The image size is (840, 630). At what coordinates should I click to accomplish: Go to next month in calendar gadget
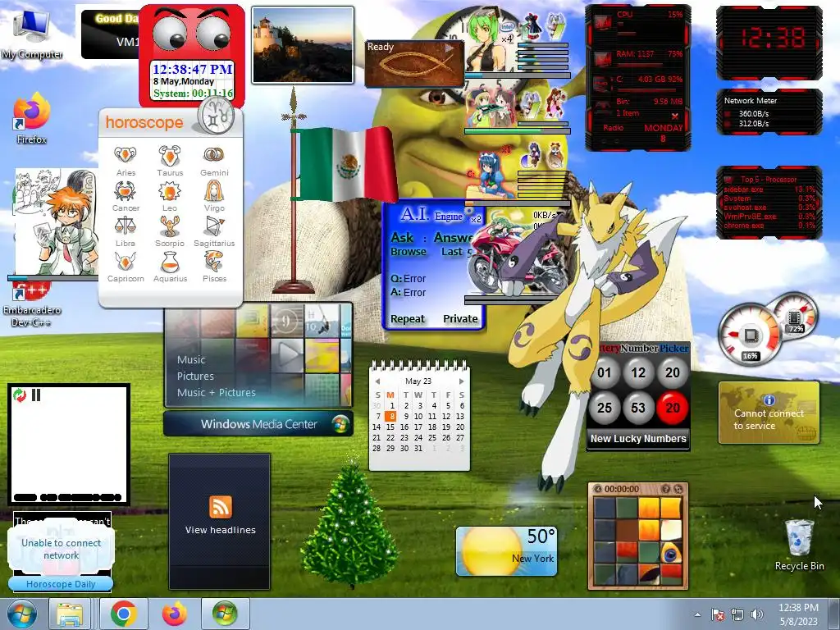[x=461, y=381]
